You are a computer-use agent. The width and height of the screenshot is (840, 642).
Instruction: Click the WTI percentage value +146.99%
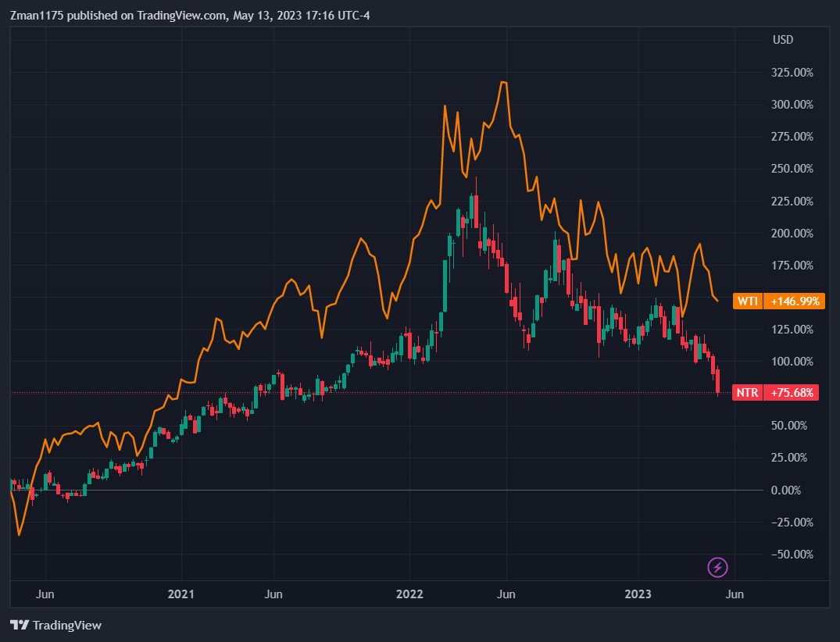click(793, 301)
